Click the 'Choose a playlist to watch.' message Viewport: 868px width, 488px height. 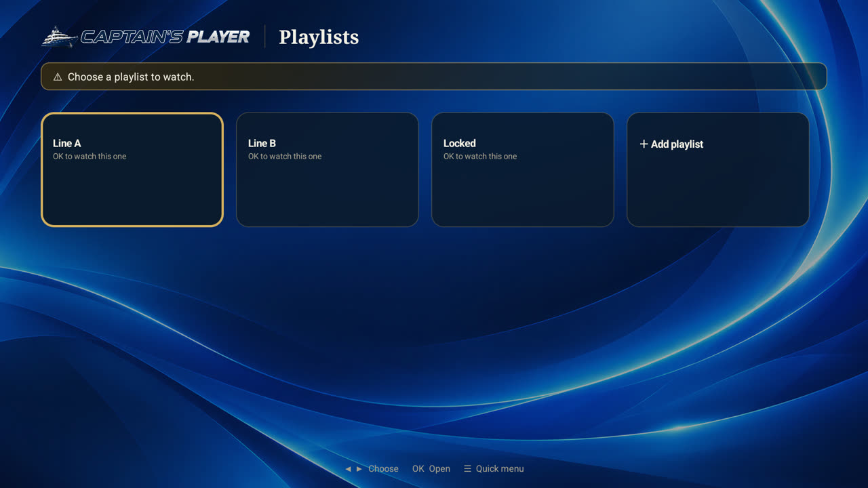coord(131,77)
